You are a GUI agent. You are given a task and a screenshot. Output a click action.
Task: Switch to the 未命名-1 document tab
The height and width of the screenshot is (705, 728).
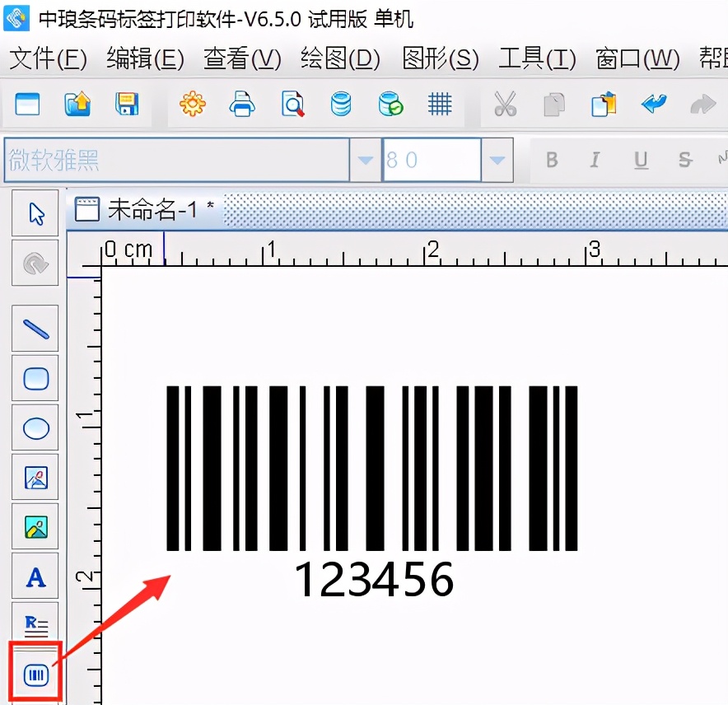[x=144, y=209]
